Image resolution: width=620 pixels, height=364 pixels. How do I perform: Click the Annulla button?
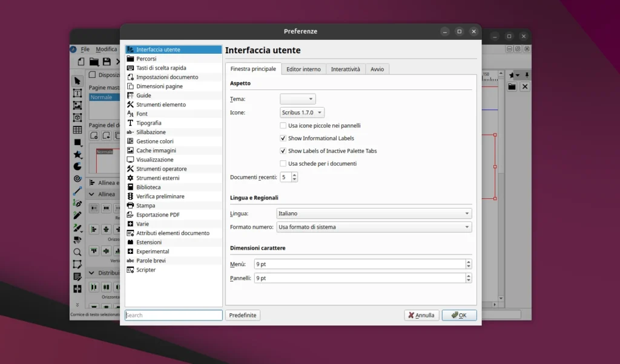pyautogui.click(x=421, y=315)
